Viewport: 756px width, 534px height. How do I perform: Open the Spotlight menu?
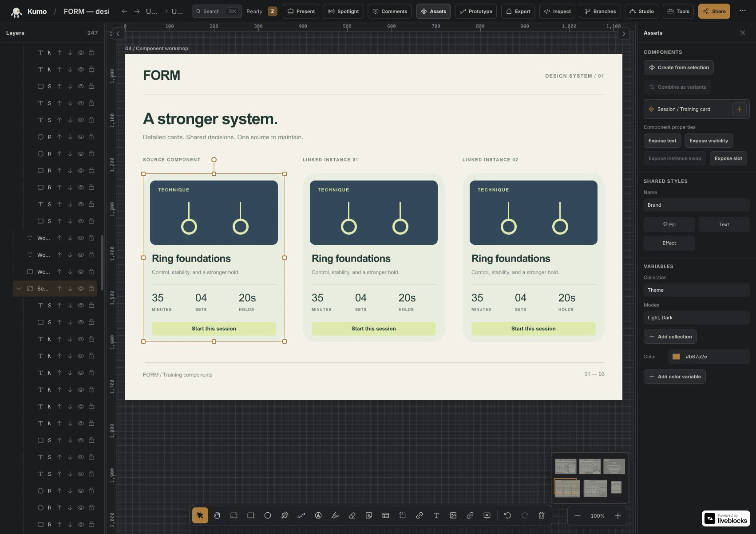click(343, 12)
